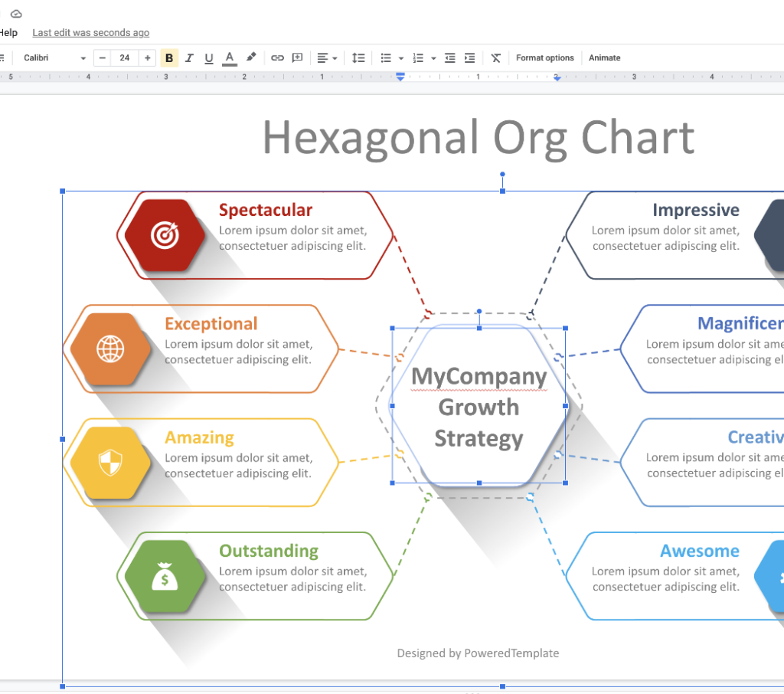Click the Animate button
The height and width of the screenshot is (694, 784).
click(x=604, y=58)
